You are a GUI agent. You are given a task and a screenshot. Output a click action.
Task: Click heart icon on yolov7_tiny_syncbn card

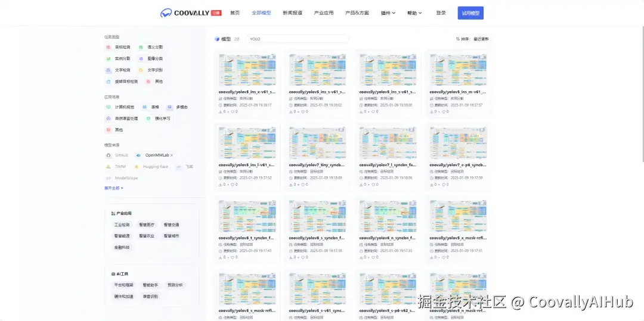pos(303,185)
